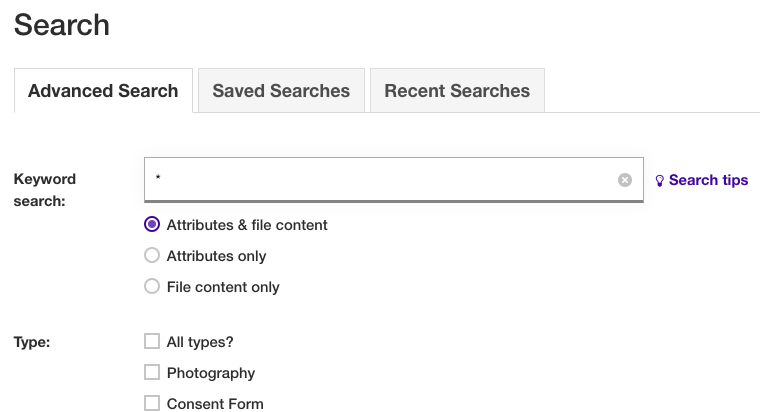The image size is (760, 412).
Task: Click the 'All types?' label text
Action: pos(200,342)
